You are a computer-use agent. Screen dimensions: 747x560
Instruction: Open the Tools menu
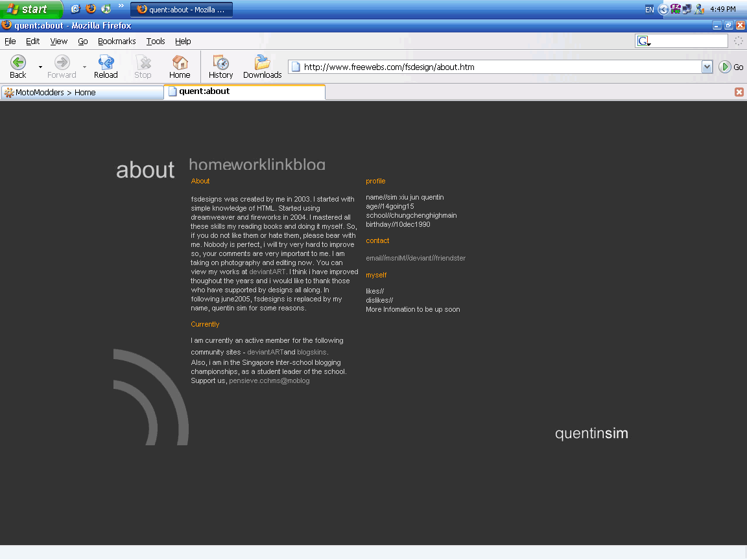point(156,41)
